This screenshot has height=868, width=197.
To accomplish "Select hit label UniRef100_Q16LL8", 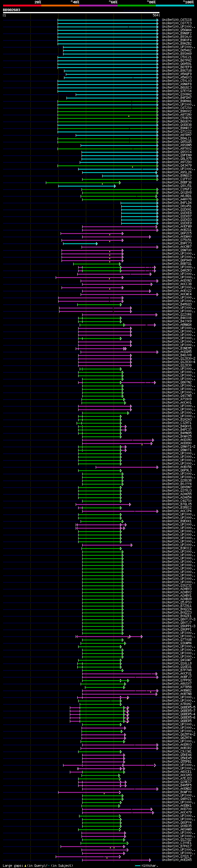I will (177, 663).
